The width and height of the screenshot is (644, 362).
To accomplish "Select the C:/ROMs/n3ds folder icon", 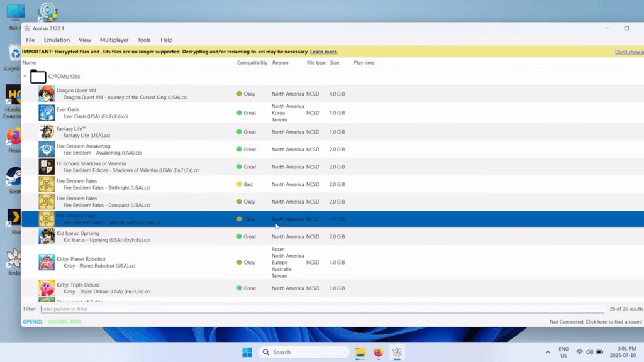I will (38, 76).
